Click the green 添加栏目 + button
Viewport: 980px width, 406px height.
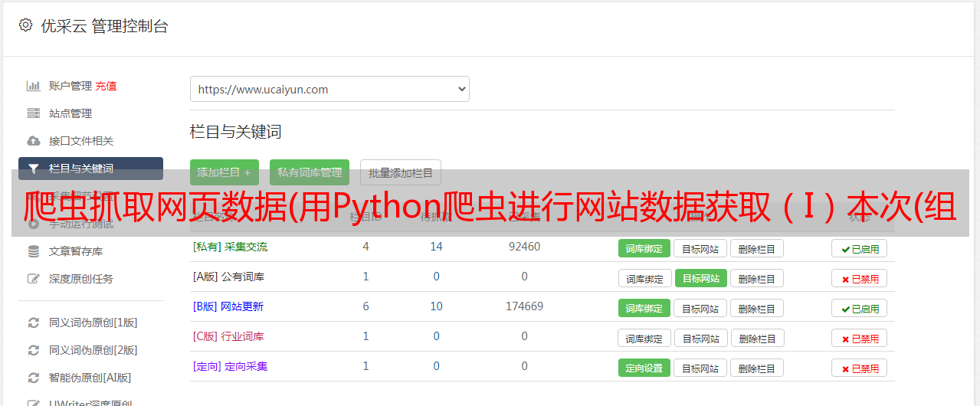225,172
